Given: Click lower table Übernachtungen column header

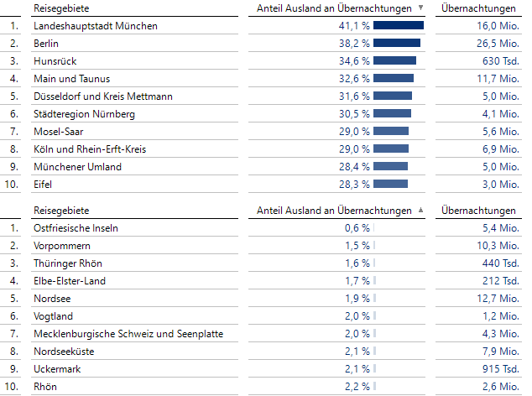Looking at the screenshot, I should click(x=478, y=211).
